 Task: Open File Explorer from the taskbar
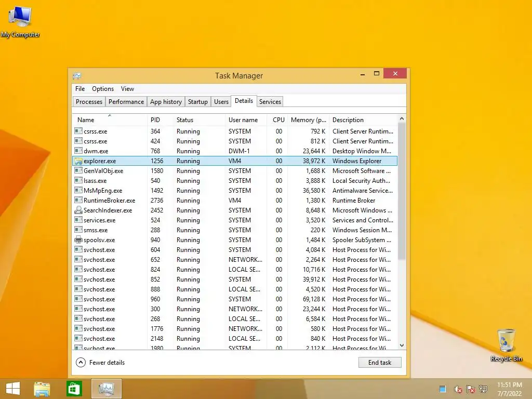[42, 389]
